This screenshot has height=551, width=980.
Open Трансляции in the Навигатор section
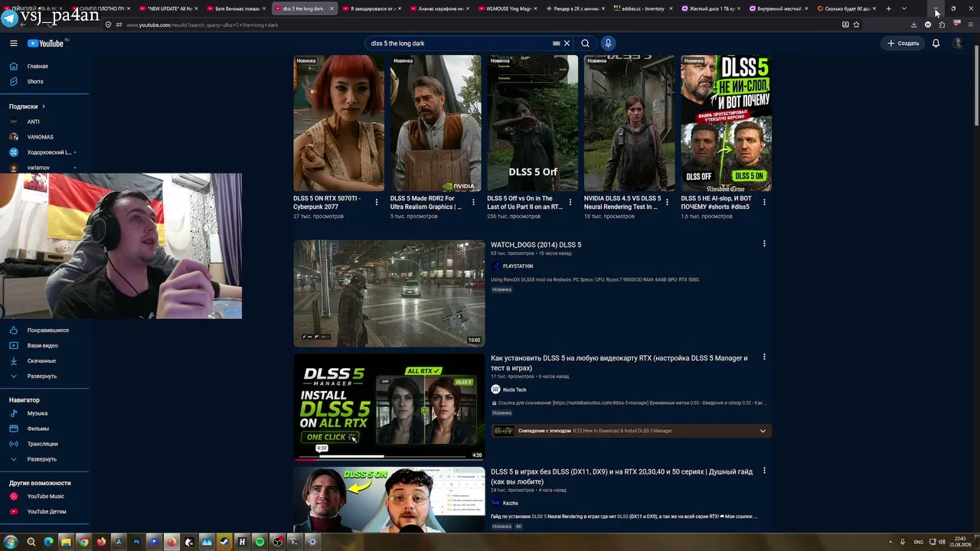coord(44,444)
